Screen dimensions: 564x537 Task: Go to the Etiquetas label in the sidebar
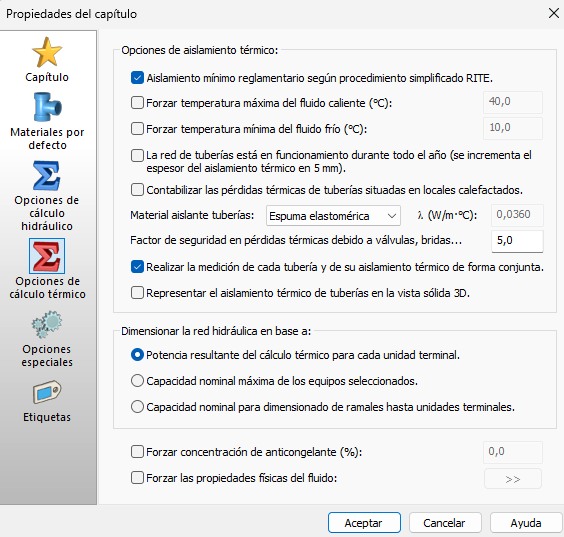47,417
